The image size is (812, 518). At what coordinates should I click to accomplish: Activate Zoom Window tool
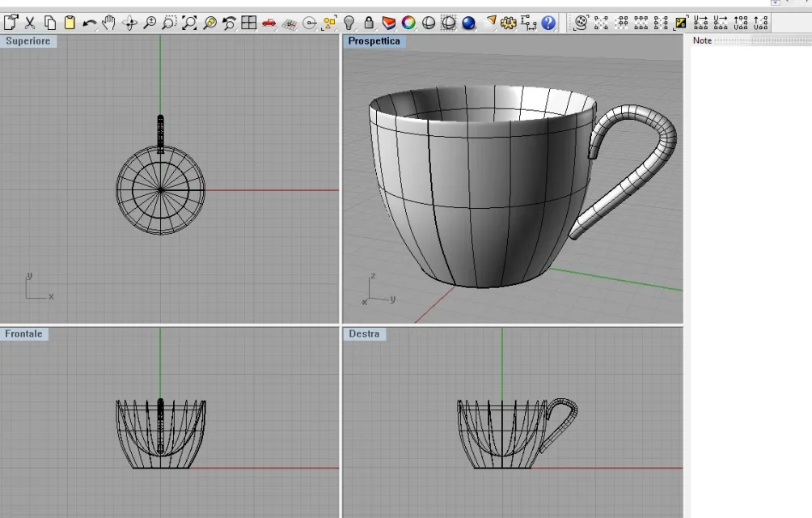(170, 23)
